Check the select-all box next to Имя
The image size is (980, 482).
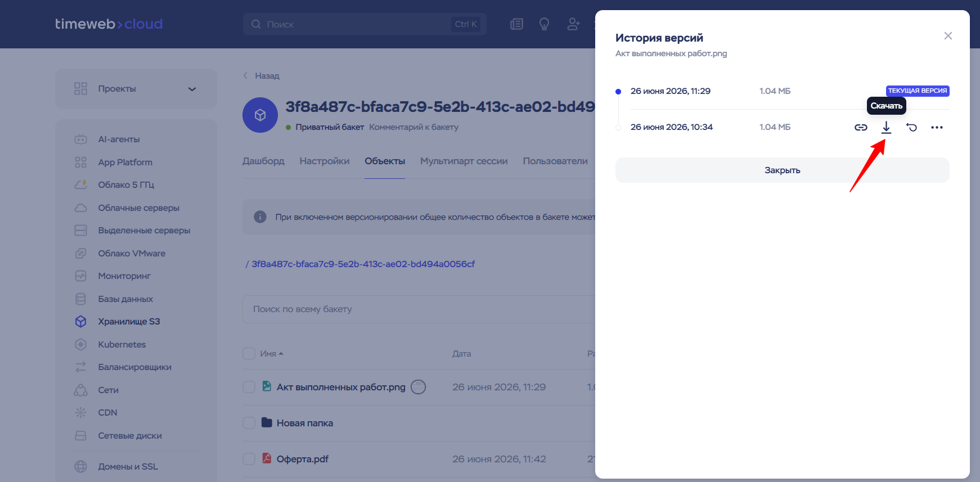point(249,354)
